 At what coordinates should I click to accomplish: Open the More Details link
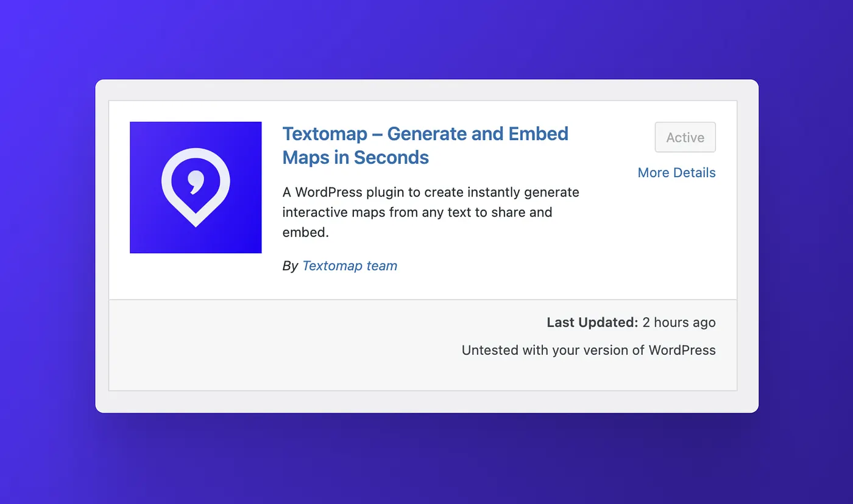coord(676,173)
